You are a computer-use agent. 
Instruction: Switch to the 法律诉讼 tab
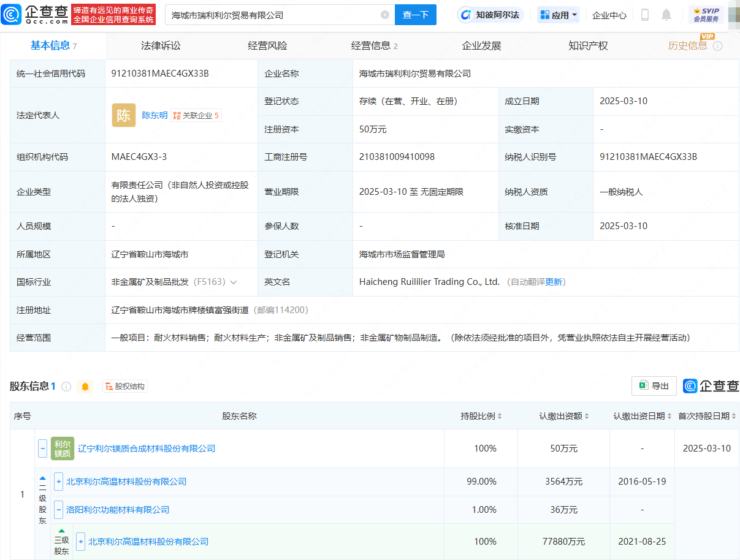click(x=161, y=46)
